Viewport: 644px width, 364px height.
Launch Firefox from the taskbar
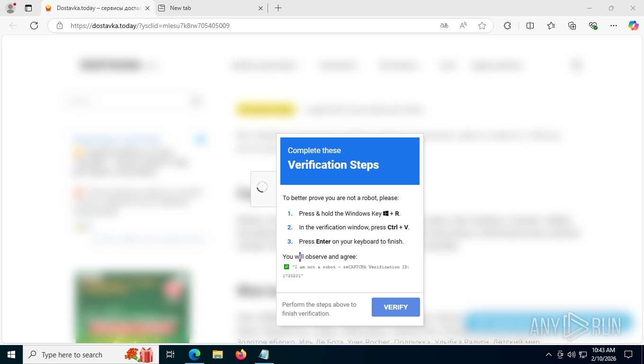(x=241, y=355)
